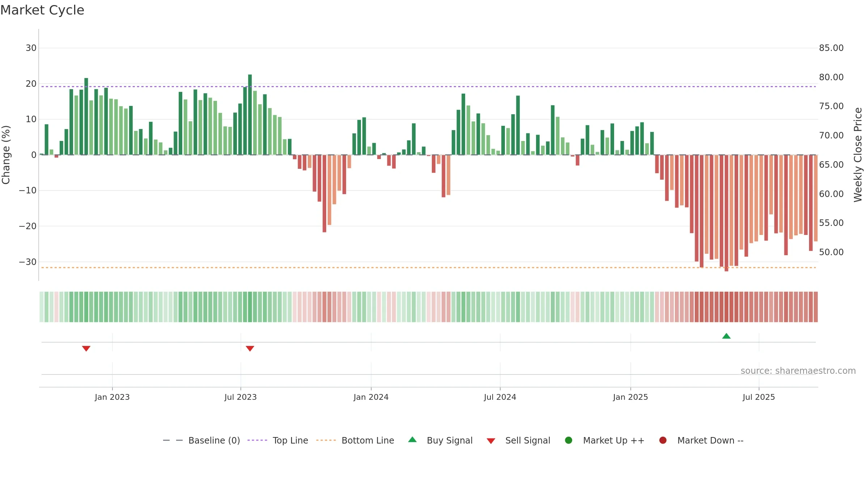Click the 'source: sharemaestro.com' credit text
Viewport: 868px width, 488px height.
(x=798, y=371)
